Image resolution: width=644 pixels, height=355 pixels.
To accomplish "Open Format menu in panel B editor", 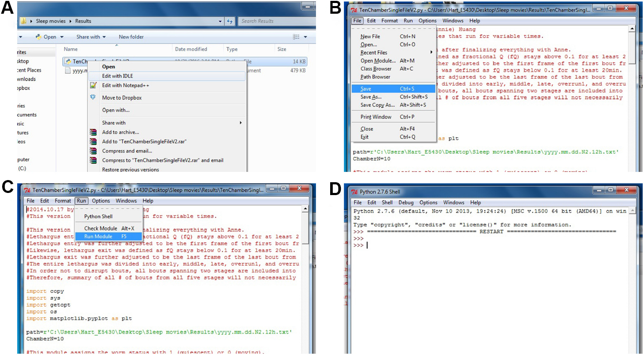I will (389, 21).
